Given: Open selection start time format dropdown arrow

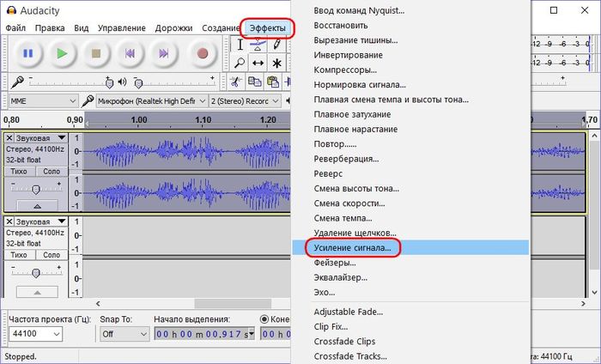Looking at the screenshot, I should click(x=252, y=334).
